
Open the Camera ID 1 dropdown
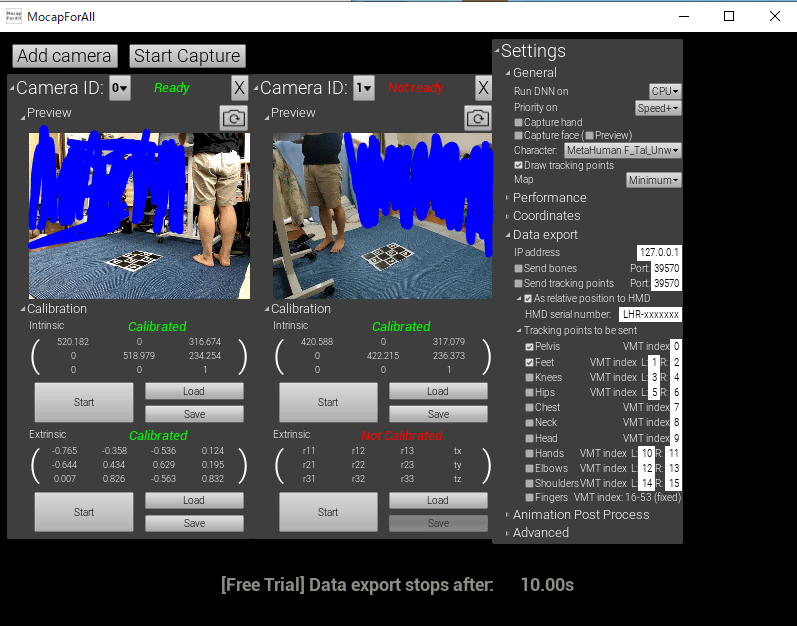364,88
